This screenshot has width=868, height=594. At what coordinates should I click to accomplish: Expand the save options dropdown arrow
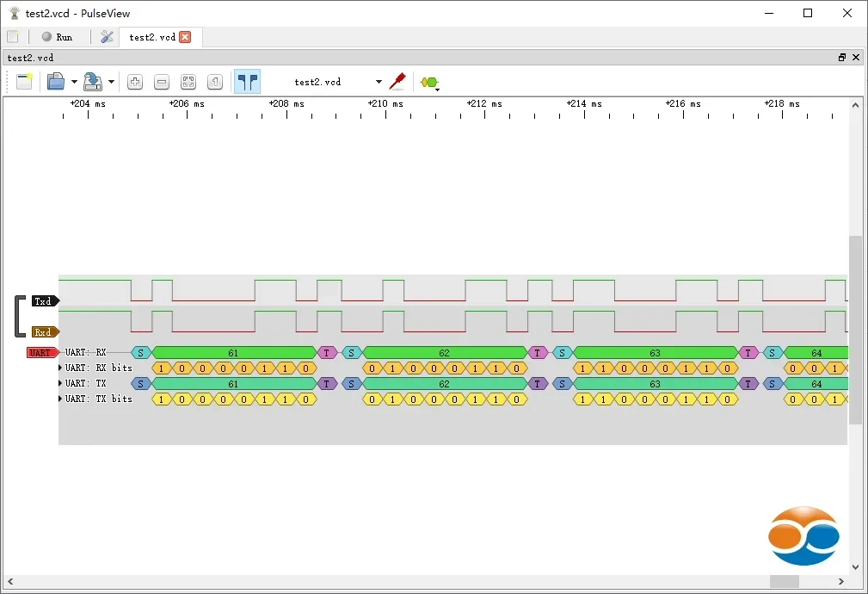tap(111, 82)
